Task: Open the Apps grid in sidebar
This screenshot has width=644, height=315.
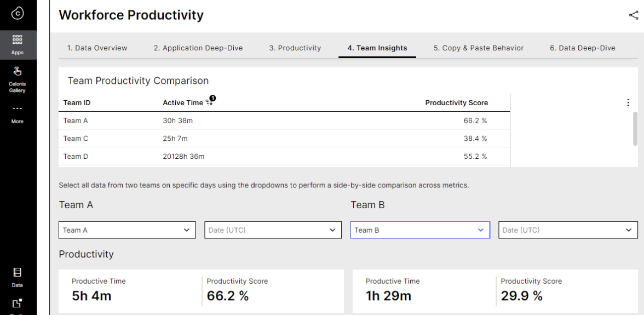Action: [18, 45]
